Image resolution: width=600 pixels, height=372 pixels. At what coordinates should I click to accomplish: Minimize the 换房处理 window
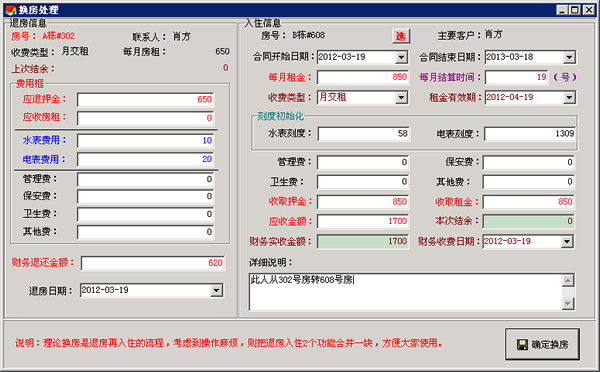pos(561,10)
